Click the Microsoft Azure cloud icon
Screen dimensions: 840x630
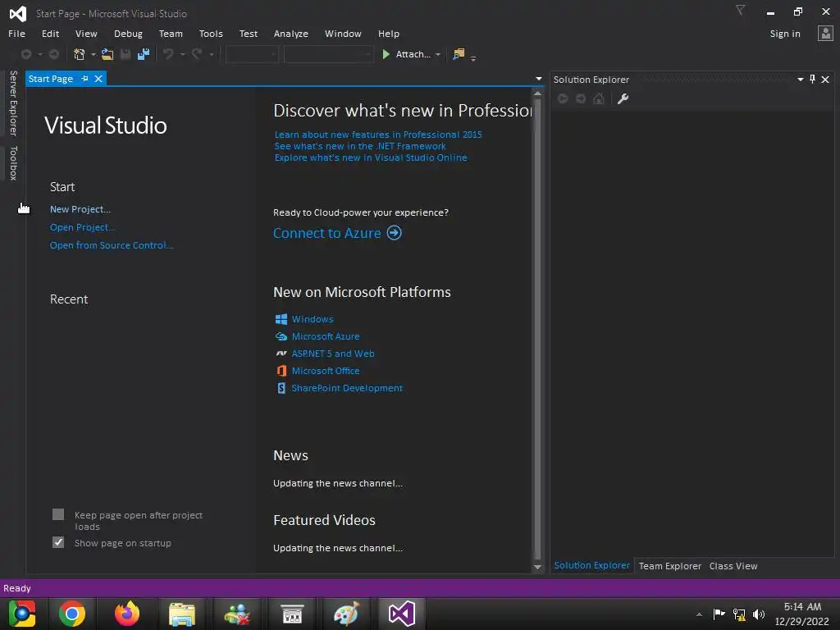click(x=281, y=336)
